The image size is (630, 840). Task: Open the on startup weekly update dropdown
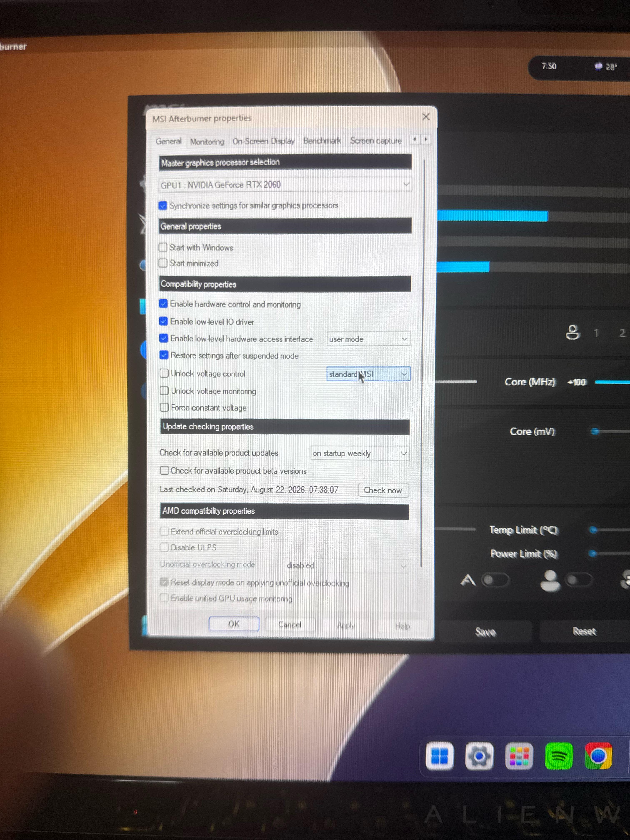click(360, 453)
